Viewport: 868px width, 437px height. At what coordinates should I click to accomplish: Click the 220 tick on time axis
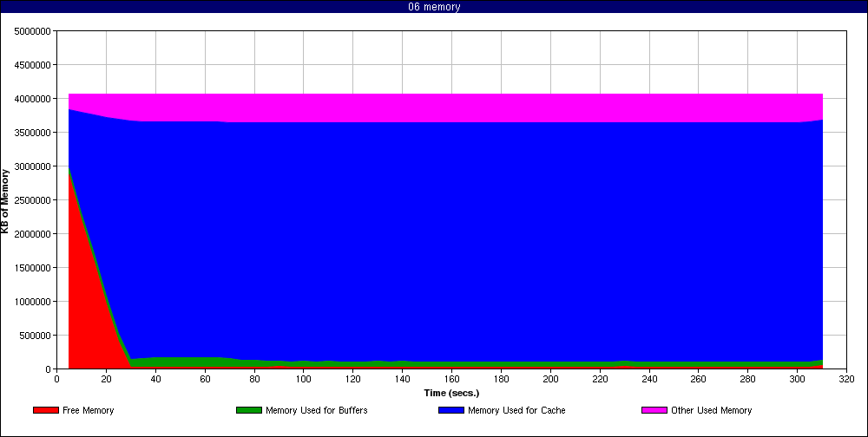(x=600, y=380)
